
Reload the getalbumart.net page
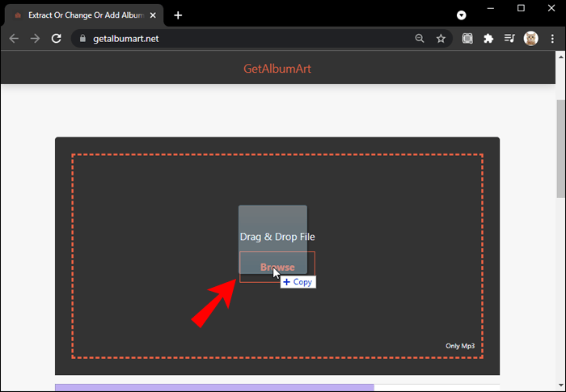pos(57,39)
